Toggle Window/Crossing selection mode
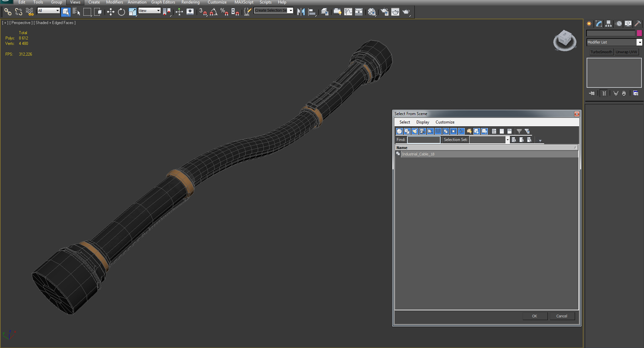Screen dimensions: 644x348 [98, 12]
